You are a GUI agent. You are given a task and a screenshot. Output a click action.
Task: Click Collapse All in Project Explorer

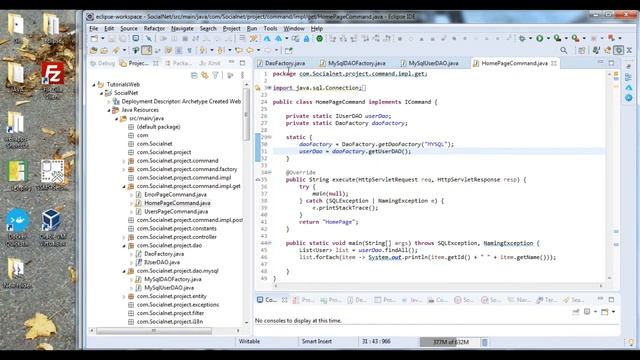(194, 76)
